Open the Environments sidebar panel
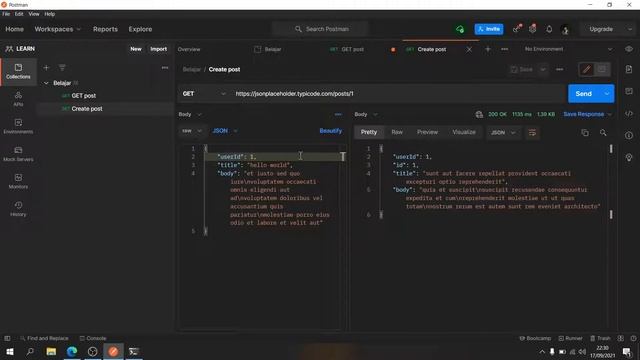This screenshot has width=640, height=360. coord(18,126)
